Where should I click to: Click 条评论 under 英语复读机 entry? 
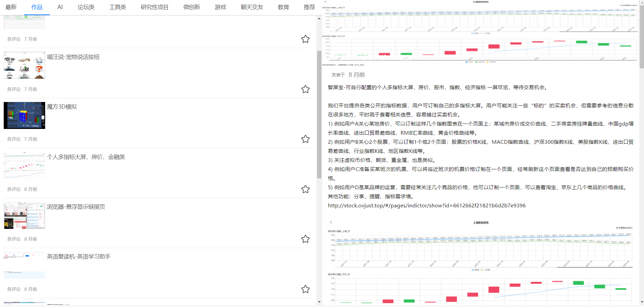click(x=14, y=289)
